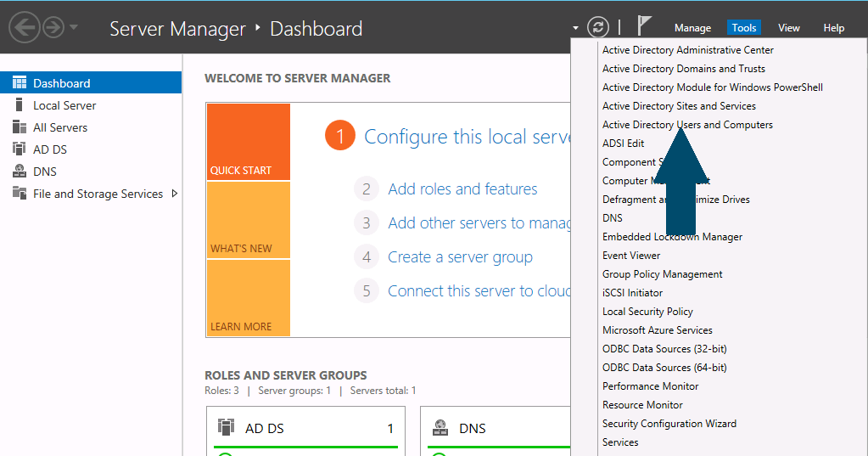Click the Refresh dashboard icon
This screenshot has width=868, height=456.
[598, 27]
